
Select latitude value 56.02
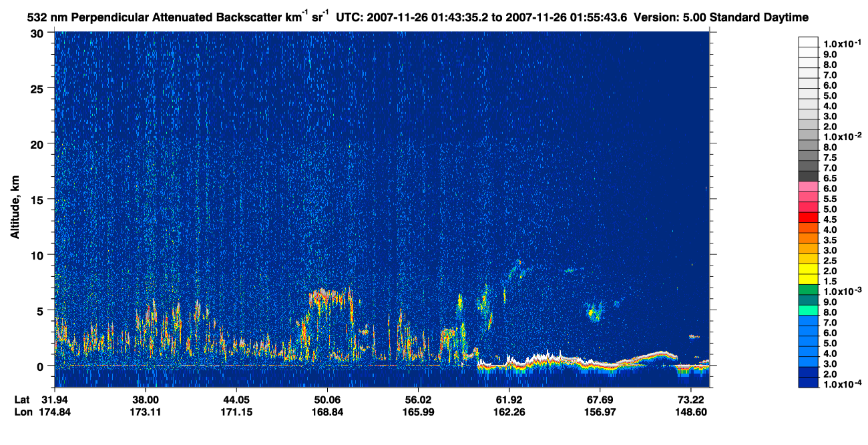click(417, 400)
